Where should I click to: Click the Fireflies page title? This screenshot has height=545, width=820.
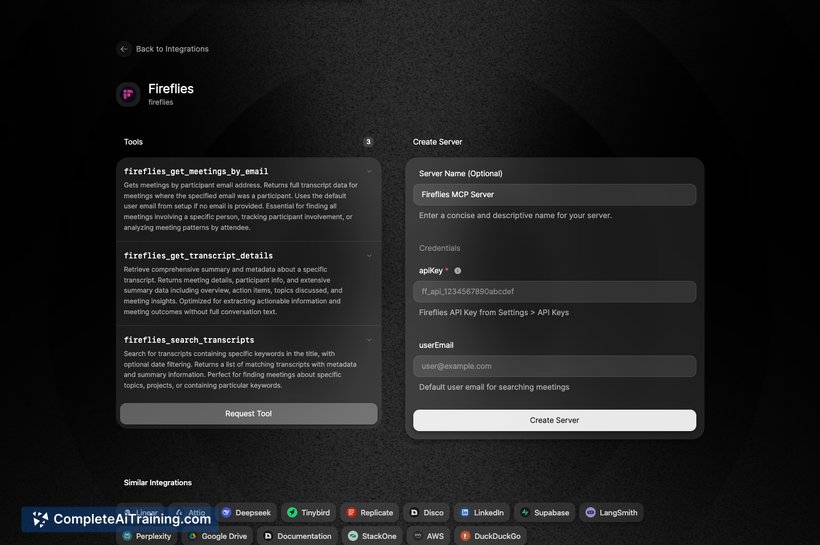(171, 89)
